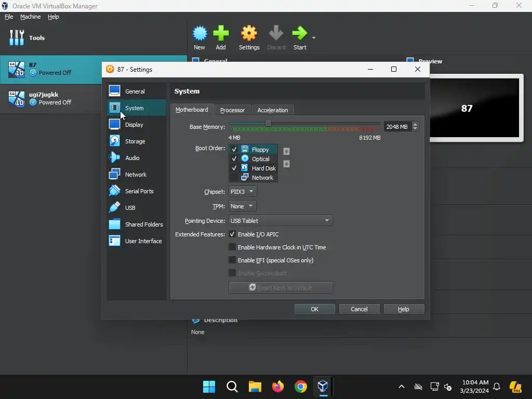Click the 87 preview thumbnail
532x399 pixels.
(x=474, y=108)
